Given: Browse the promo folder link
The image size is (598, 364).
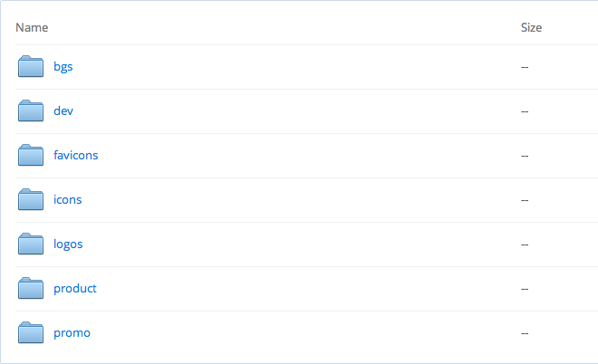Looking at the screenshot, I should (72, 333).
